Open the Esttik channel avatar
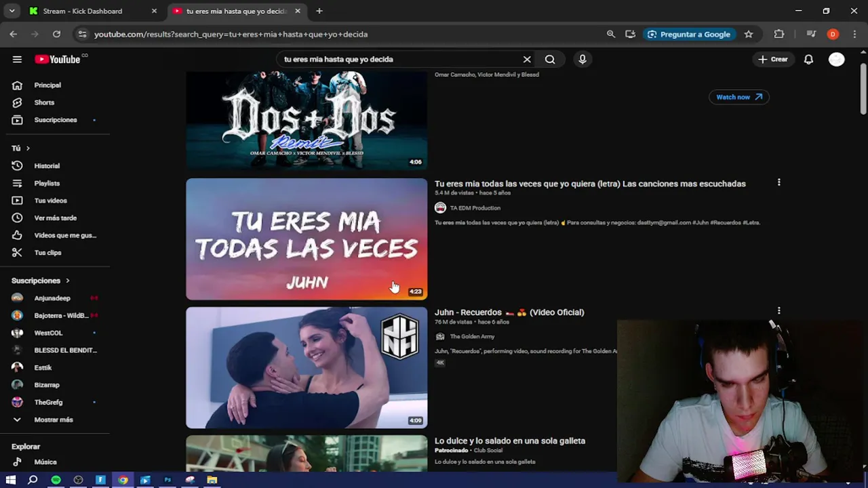 tap(17, 367)
